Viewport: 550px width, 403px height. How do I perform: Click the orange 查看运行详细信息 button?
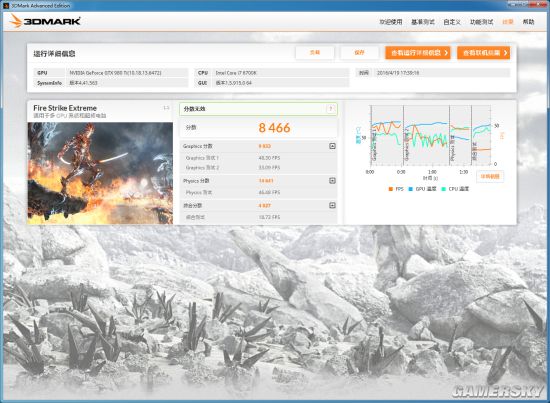point(418,53)
